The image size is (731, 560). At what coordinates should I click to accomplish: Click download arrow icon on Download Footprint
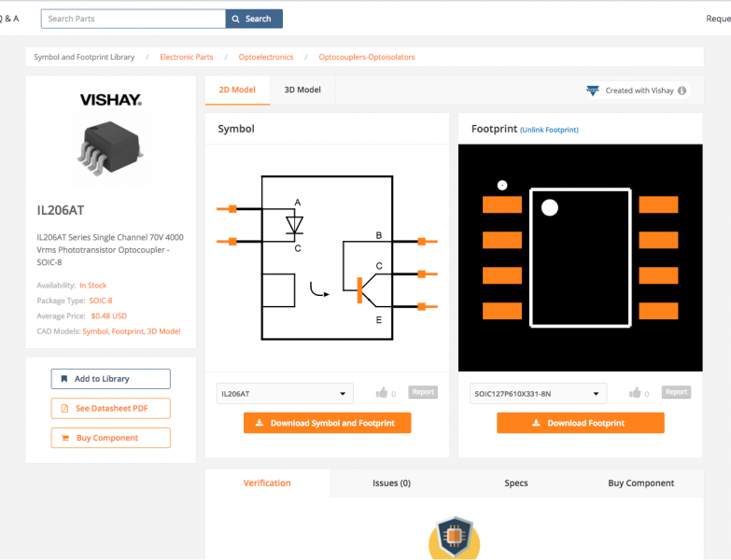[x=536, y=423]
